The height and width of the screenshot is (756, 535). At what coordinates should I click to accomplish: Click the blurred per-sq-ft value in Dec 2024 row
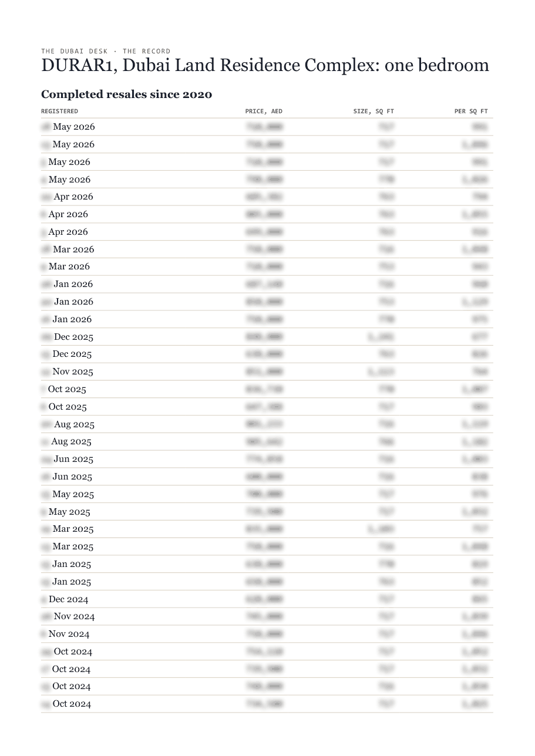pos(479,599)
